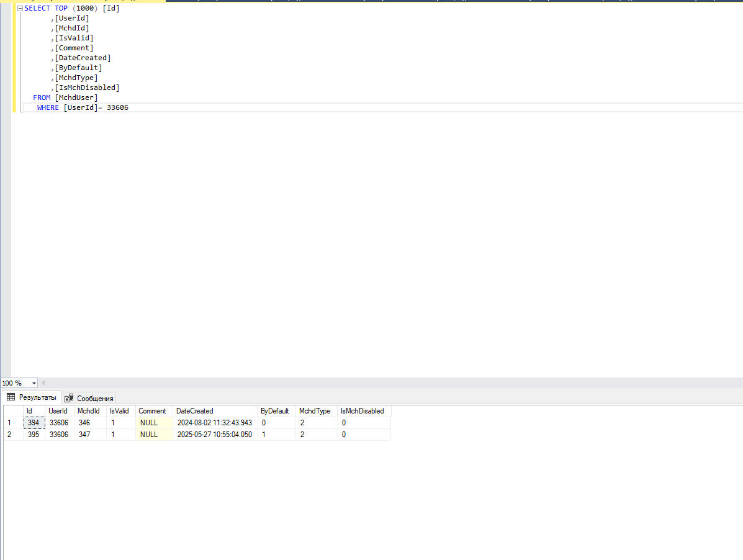Click the SELECT keyword in the editor

37,9
